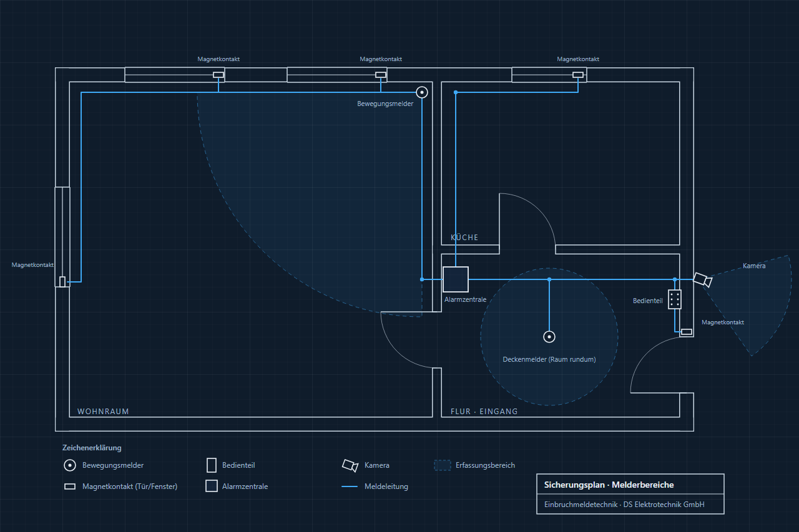Click the Kamera symbol on the outer wall
Image resolution: width=799 pixels, height=532 pixels.
(702, 279)
